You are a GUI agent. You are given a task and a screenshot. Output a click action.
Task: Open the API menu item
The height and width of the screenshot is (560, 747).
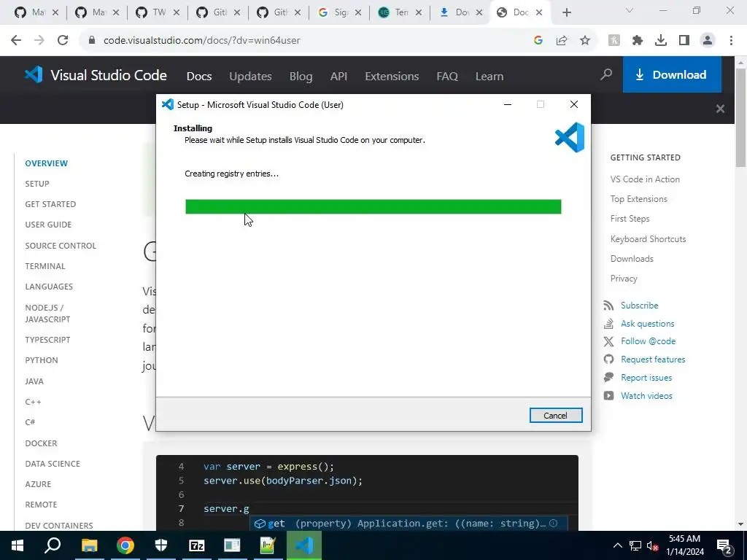[338, 76]
